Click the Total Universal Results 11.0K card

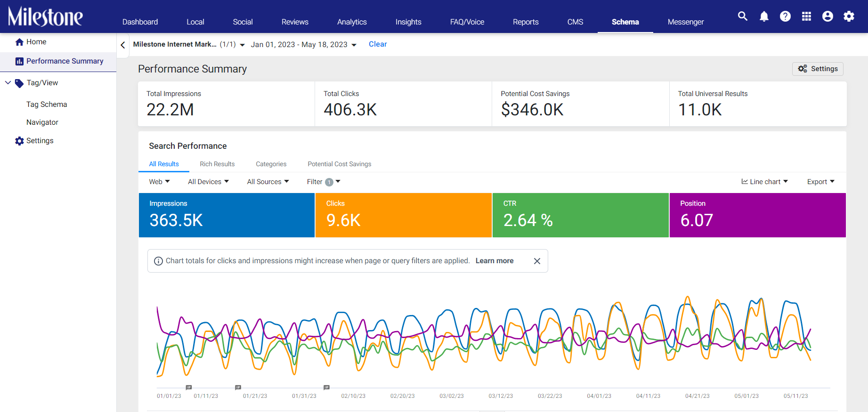758,104
